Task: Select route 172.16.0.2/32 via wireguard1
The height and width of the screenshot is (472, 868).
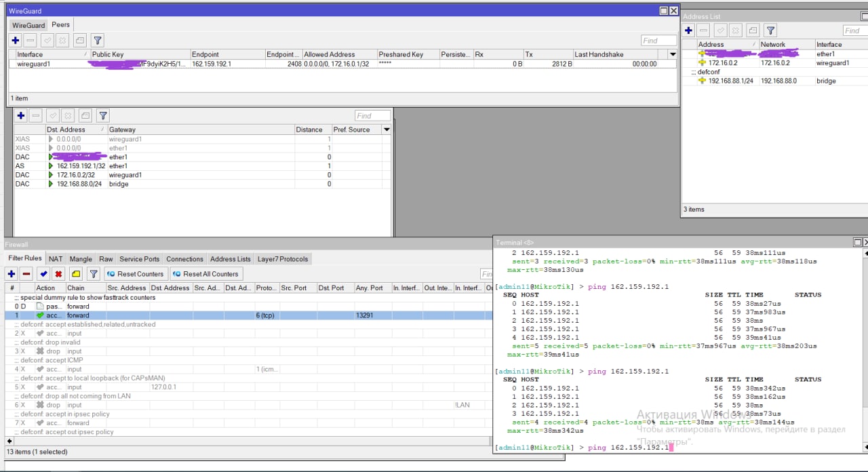Action: (x=202, y=175)
